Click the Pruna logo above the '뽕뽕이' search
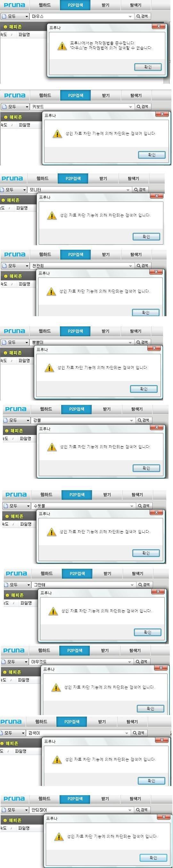The height and width of the screenshot is (868, 173). click(14, 331)
